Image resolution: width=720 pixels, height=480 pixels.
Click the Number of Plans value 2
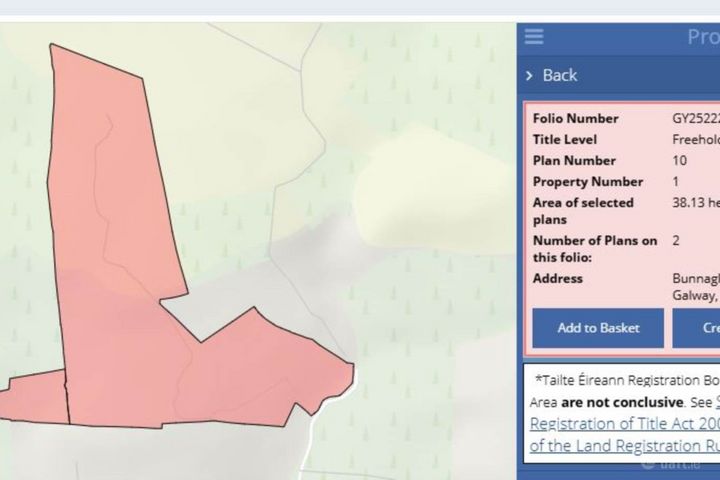click(x=676, y=241)
